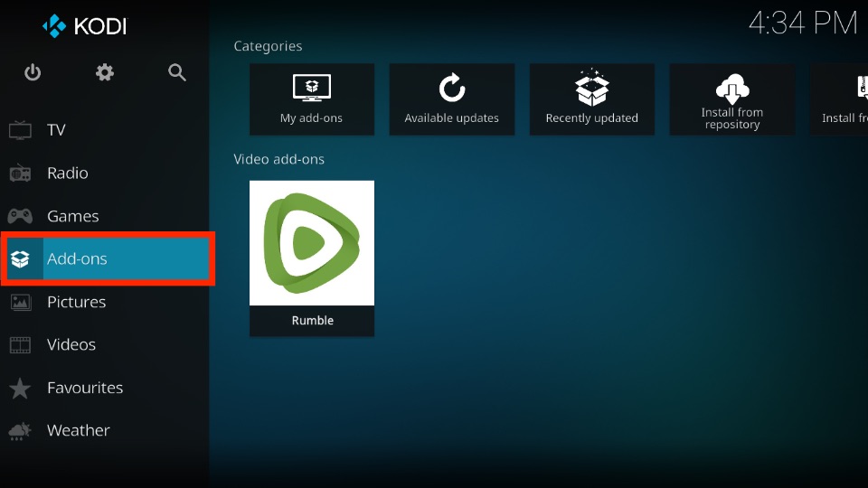Image resolution: width=868 pixels, height=488 pixels.
Task: Open the partially visible Install from zip tile
Action: tap(839, 99)
